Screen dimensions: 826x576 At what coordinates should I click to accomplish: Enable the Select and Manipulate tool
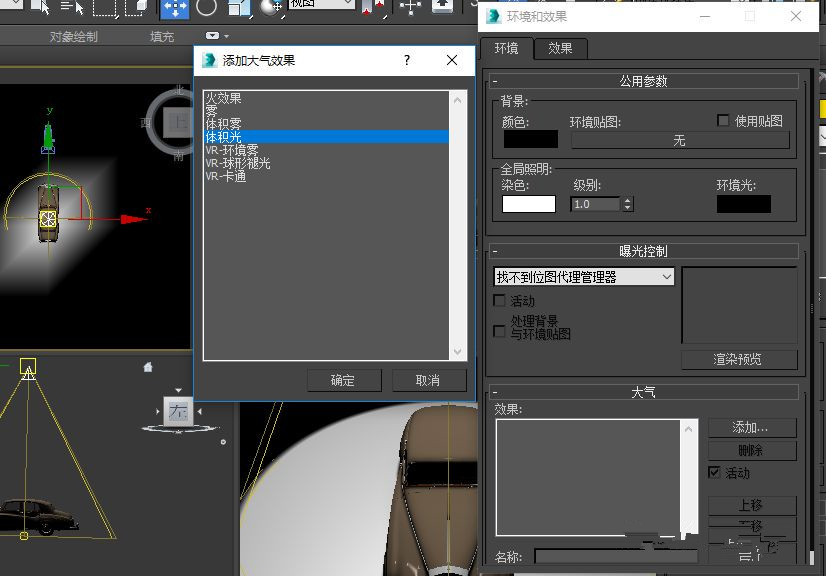coord(410,7)
